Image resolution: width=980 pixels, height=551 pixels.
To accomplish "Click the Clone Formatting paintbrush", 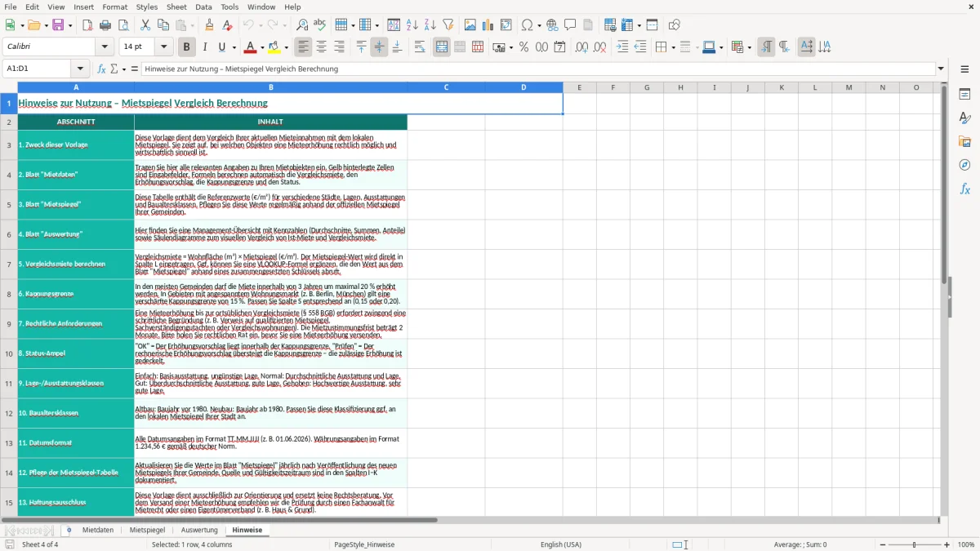I will [209, 25].
